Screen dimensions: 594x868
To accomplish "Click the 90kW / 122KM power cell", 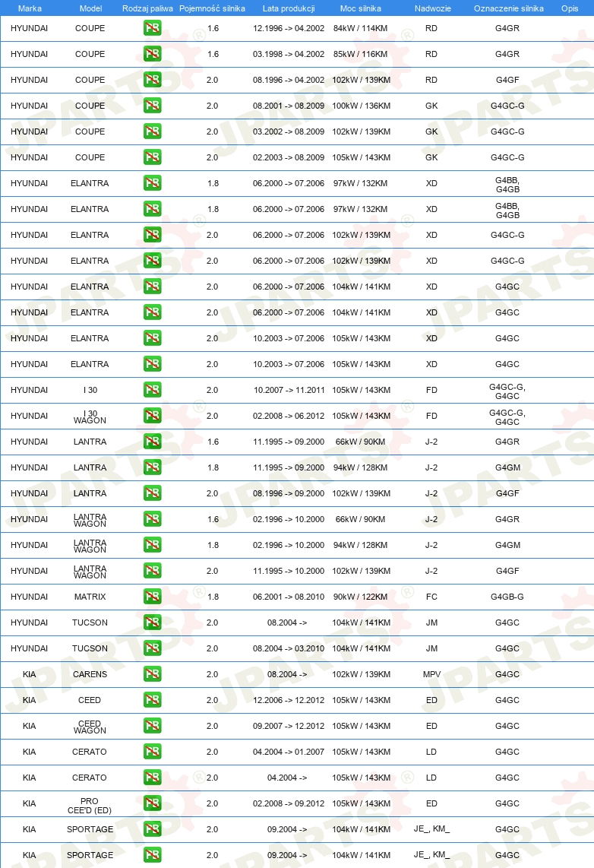I will click(x=361, y=597).
